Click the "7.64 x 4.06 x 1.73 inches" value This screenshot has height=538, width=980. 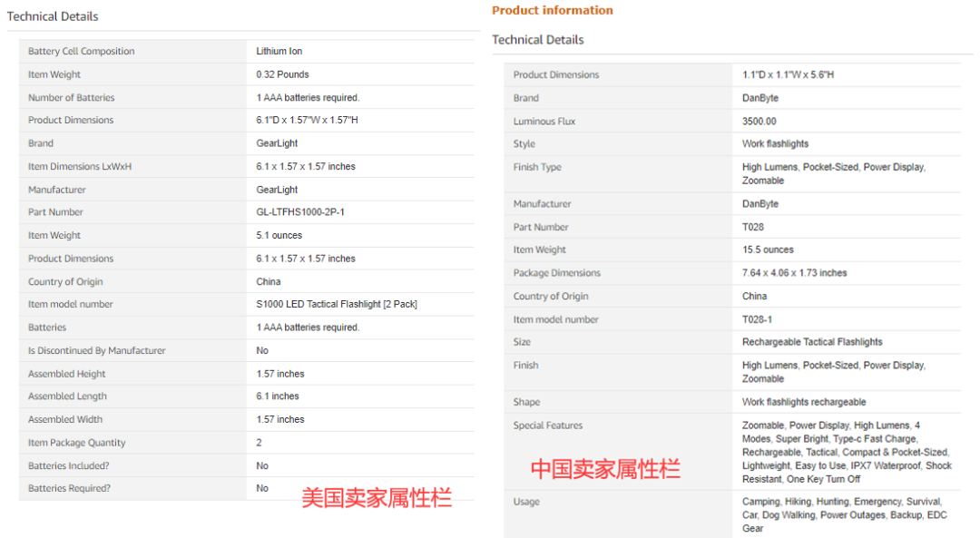794,273
